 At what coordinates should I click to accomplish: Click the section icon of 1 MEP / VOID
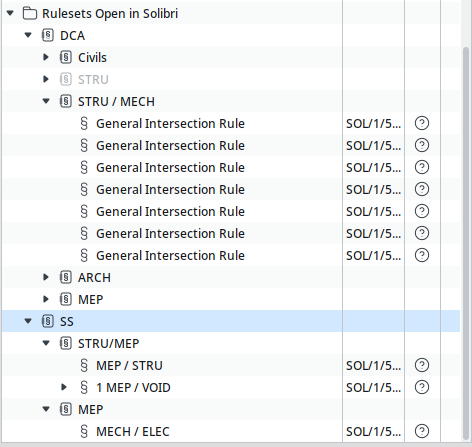tap(84, 387)
